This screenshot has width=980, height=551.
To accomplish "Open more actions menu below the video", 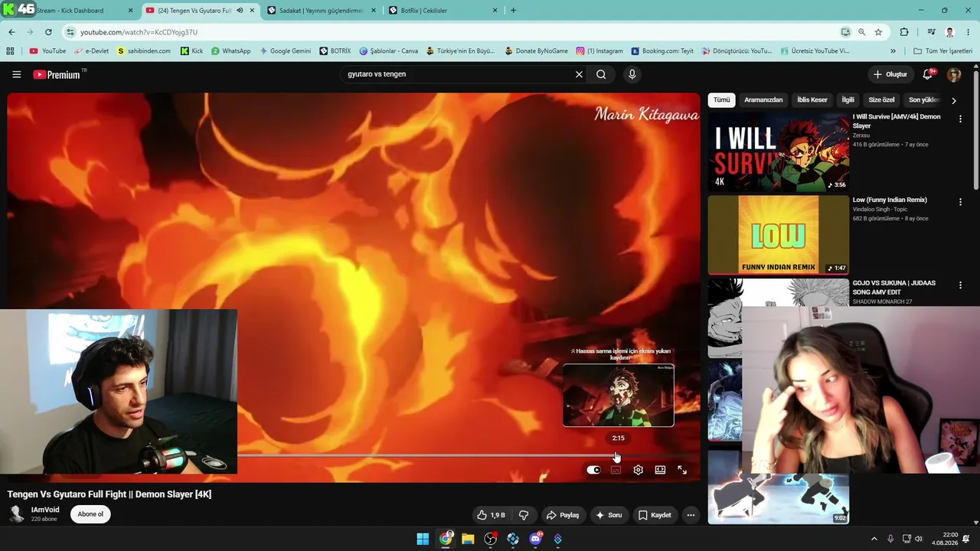I will point(691,515).
